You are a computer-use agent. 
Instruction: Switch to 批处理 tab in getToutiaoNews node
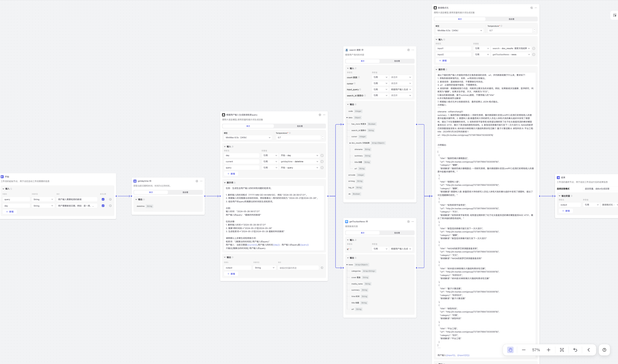pyautogui.click(x=397, y=233)
